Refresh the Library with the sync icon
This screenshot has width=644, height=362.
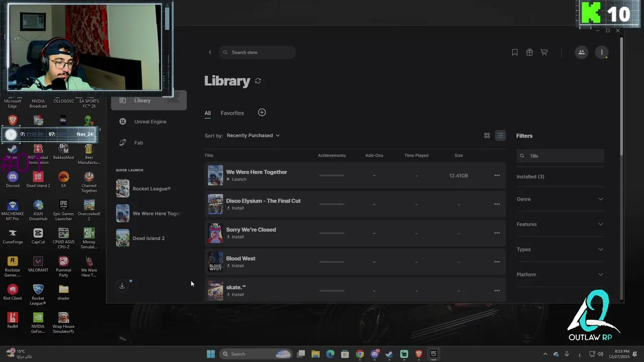click(258, 81)
